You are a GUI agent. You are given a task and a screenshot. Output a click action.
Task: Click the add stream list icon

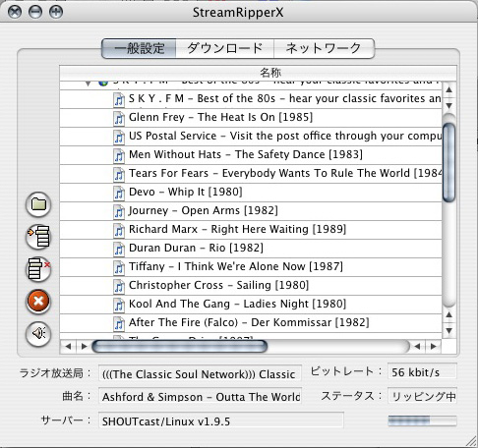click(38, 237)
